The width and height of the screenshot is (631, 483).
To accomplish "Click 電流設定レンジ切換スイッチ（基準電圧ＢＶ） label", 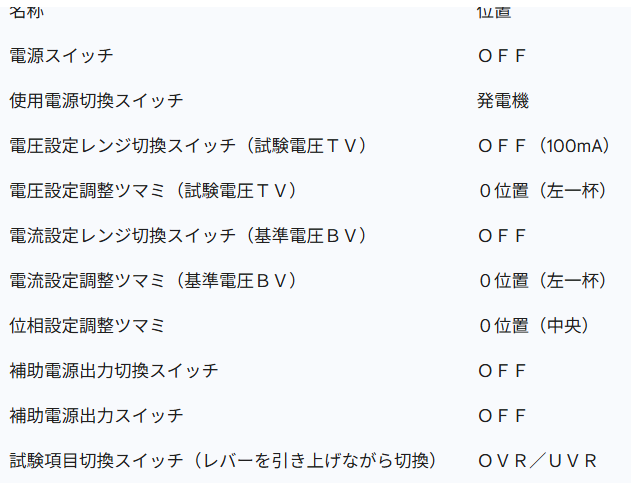I will 188,235.
